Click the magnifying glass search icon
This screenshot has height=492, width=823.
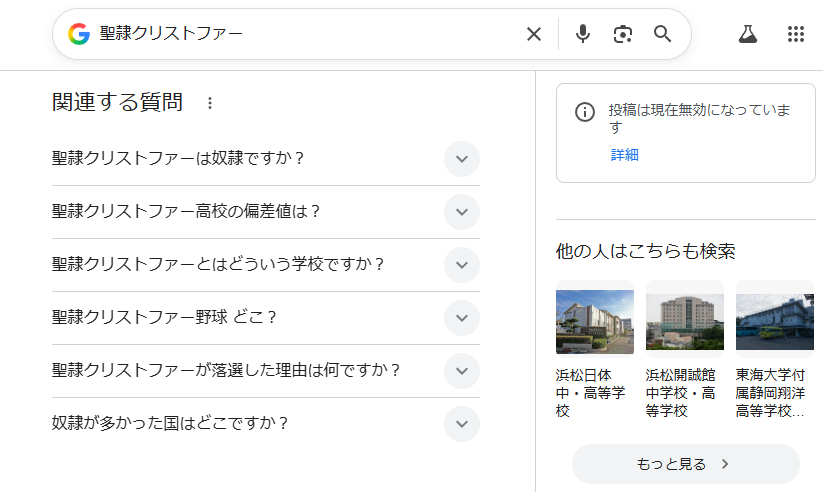pos(663,34)
